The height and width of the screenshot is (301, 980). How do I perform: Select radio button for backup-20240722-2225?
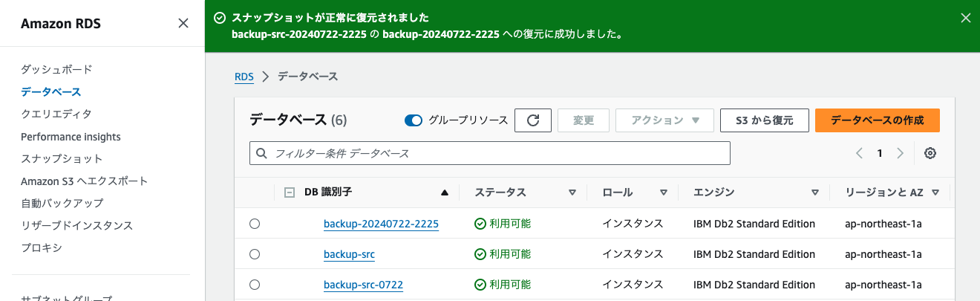[x=255, y=224]
